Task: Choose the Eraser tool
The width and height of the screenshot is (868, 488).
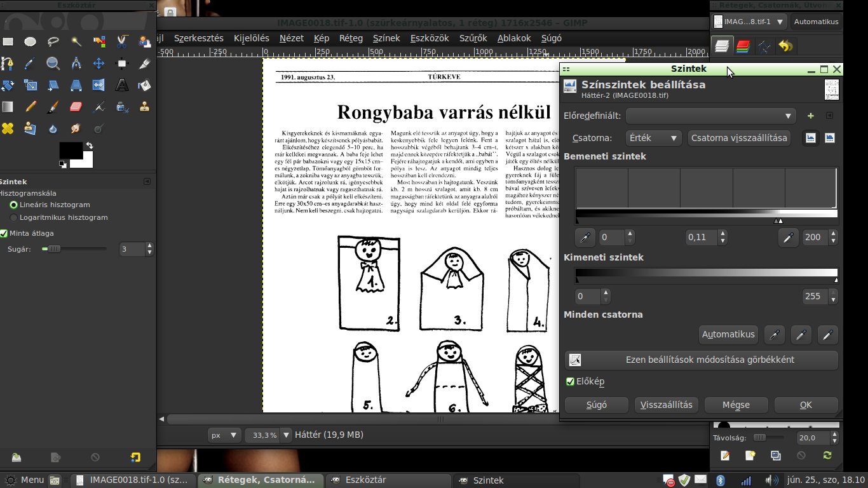Action: tap(76, 107)
